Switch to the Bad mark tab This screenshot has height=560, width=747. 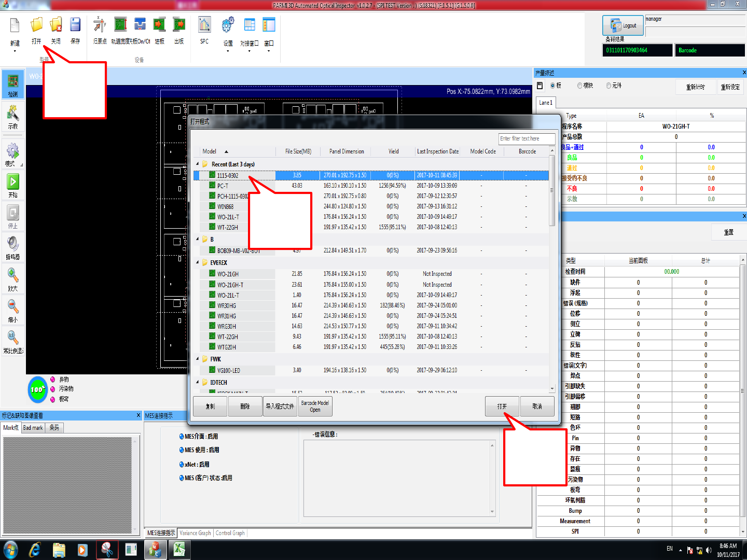coord(33,428)
